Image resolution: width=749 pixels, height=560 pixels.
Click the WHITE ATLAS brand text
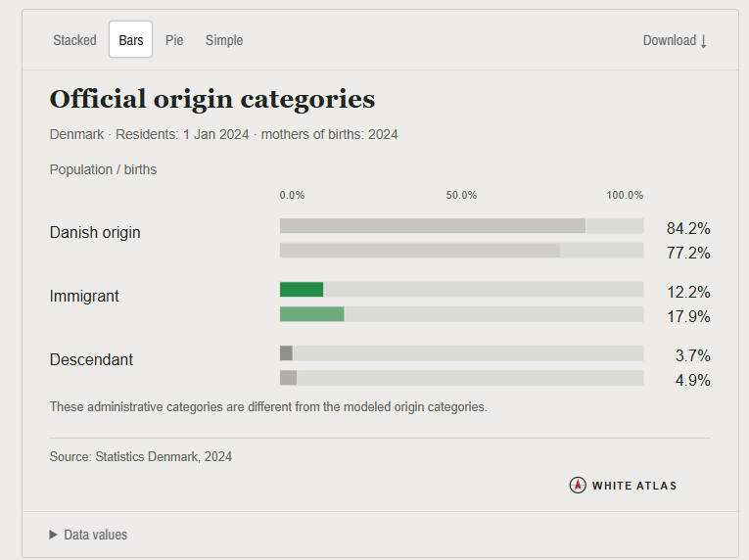pyautogui.click(x=634, y=486)
